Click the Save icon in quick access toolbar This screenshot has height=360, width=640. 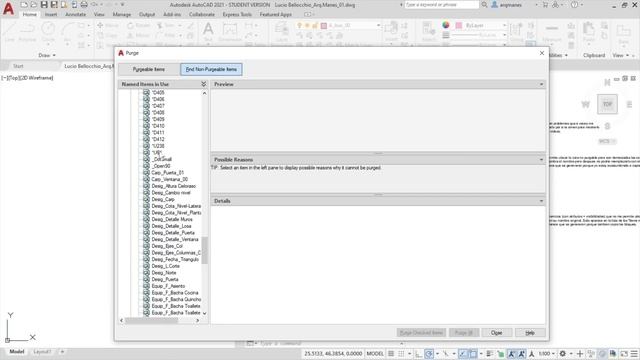coord(44,5)
